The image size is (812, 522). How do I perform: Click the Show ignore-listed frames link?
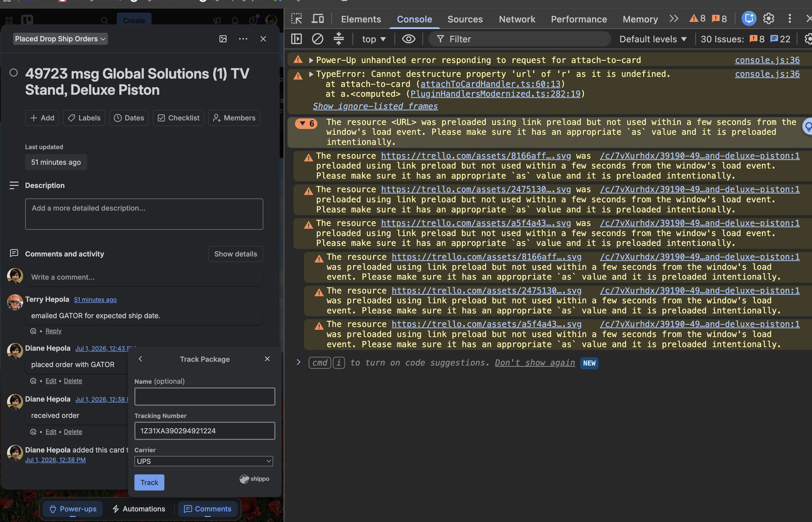[x=375, y=106]
